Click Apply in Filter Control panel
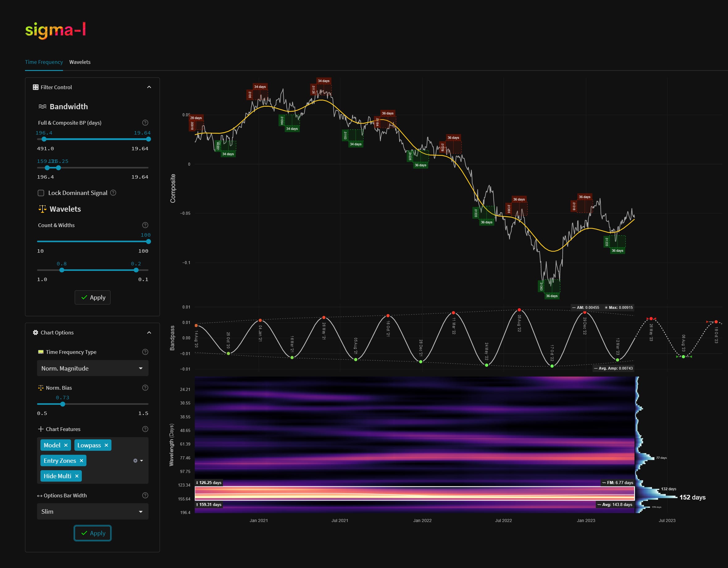Image resolution: width=728 pixels, height=568 pixels. [x=92, y=297]
